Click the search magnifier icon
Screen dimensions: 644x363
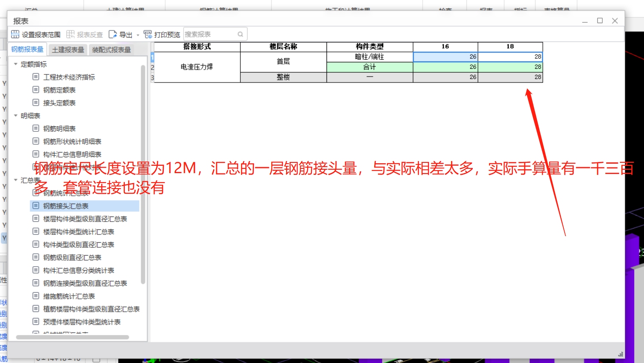click(240, 34)
